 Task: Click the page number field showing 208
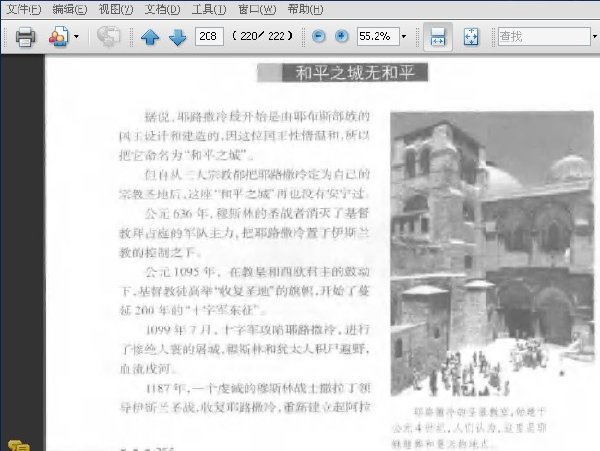209,37
